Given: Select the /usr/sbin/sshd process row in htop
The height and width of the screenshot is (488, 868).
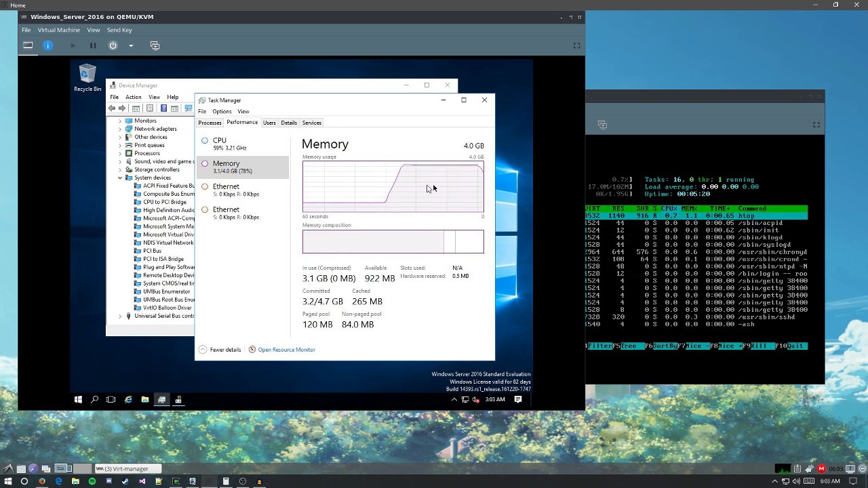Looking at the screenshot, I should (696, 317).
